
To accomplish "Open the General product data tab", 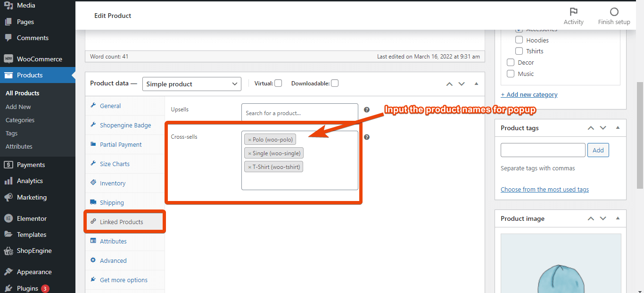I will pos(125,106).
